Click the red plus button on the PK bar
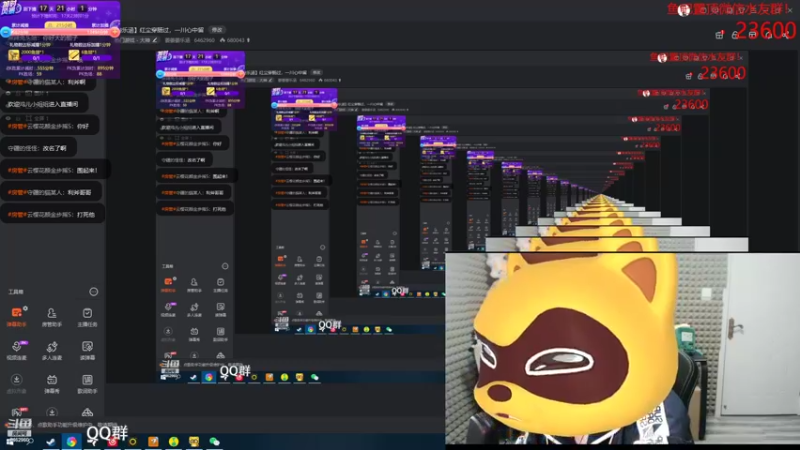Viewport: 800px width, 450px height. (x=115, y=32)
